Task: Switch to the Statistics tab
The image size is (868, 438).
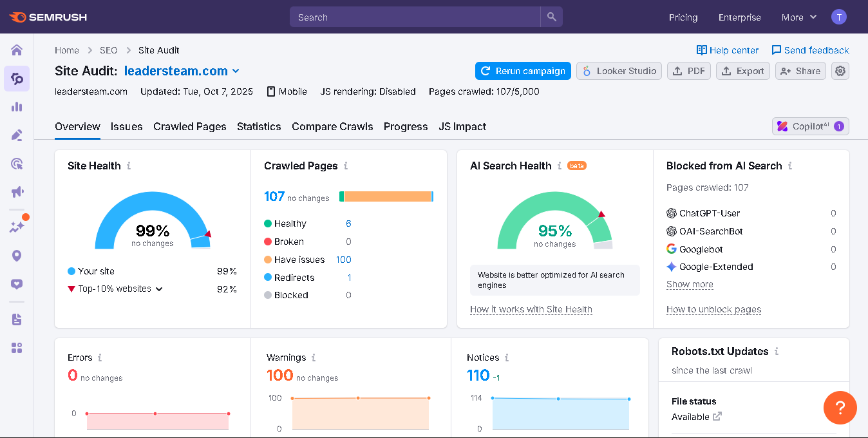Action: (x=259, y=127)
